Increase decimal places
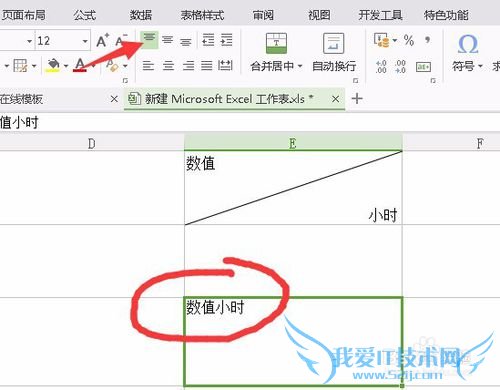This screenshot has width=500, height=390. pyautogui.click(x=381, y=67)
